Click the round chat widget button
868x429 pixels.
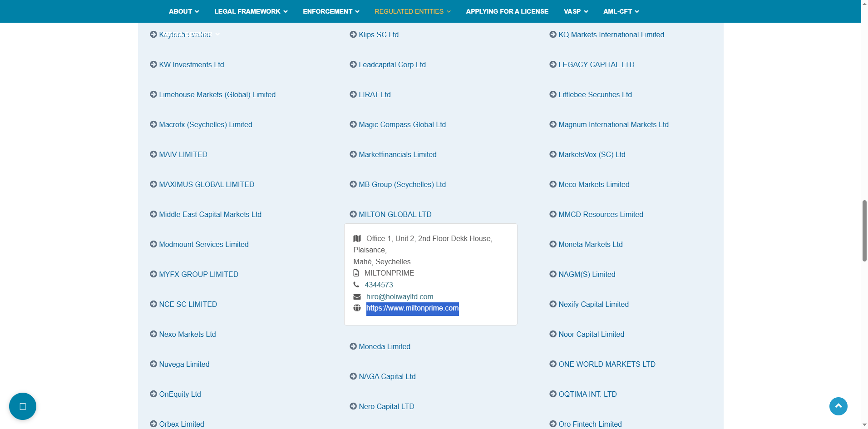[x=23, y=406]
